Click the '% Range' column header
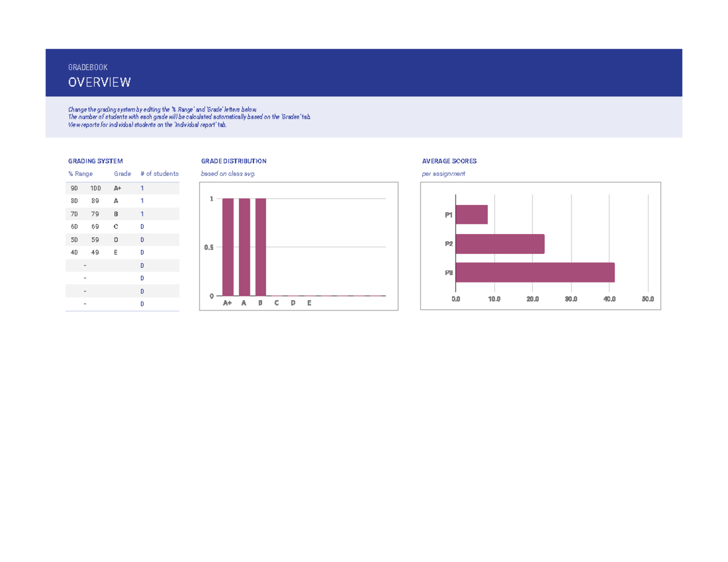This screenshot has width=728, height=562. click(x=81, y=173)
